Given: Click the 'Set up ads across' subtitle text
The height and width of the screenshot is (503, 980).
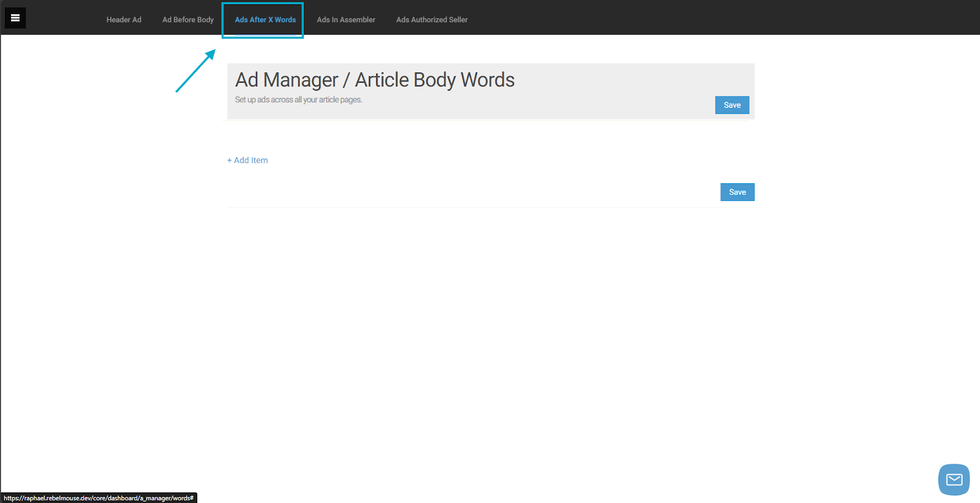Looking at the screenshot, I should [298, 100].
